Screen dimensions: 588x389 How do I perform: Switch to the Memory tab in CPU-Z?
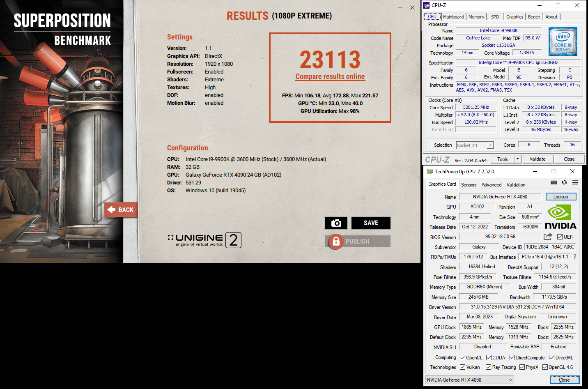[x=476, y=17]
